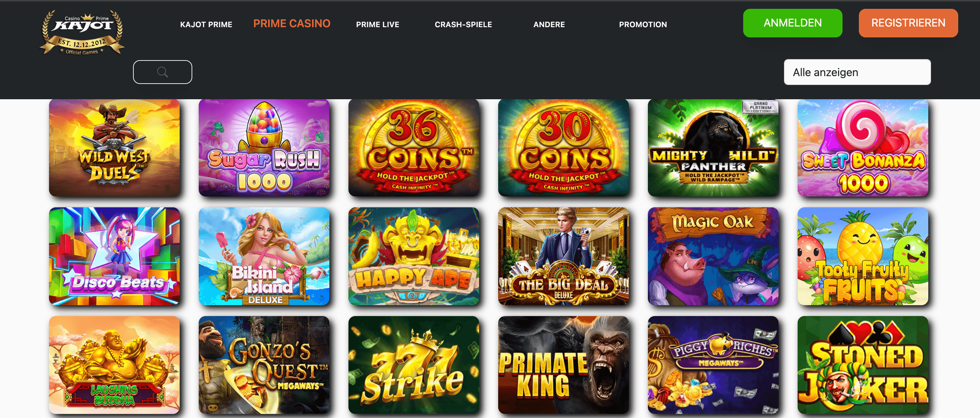The height and width of the screenshot is (418, 980).
Task: Open the Andere menu item
Action: 549,24
